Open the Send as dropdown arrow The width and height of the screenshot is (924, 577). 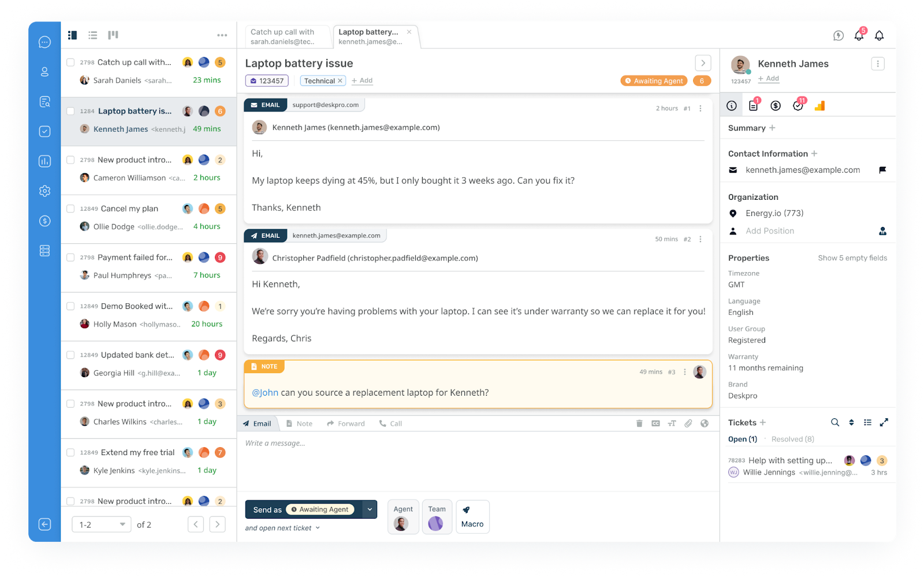click(370, 509)
